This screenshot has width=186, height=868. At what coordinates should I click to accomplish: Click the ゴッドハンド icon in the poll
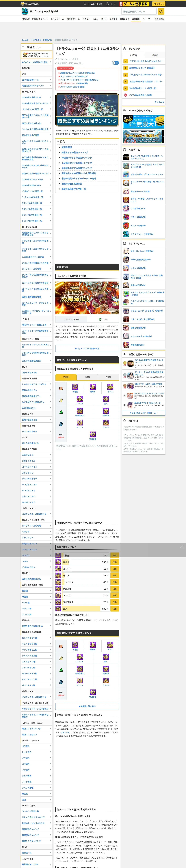tap(58, 582)
